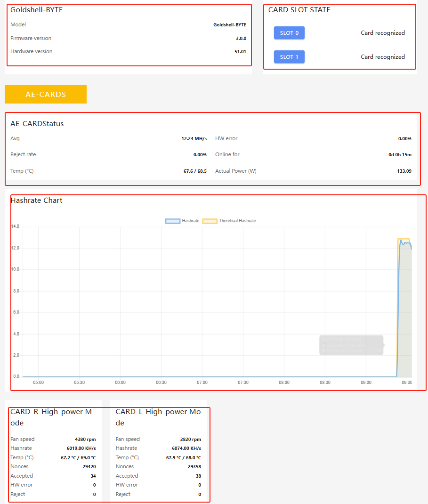Select CARD-L temp 67.9 °C / 68.0 °C
The height and width of the screenshot is (504, 428).
coord(184,458)
